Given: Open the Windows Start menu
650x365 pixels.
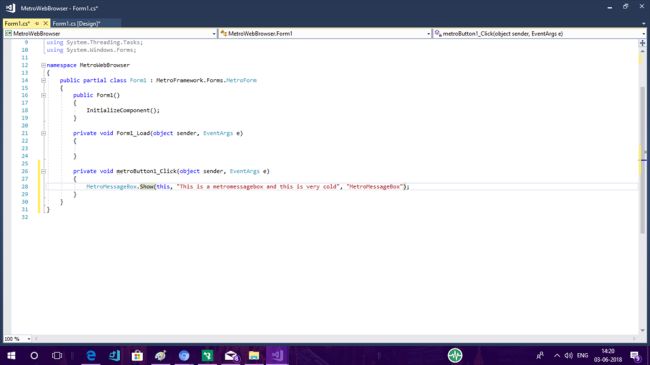Looking at the screenshot, I should [x=11, y=355].
